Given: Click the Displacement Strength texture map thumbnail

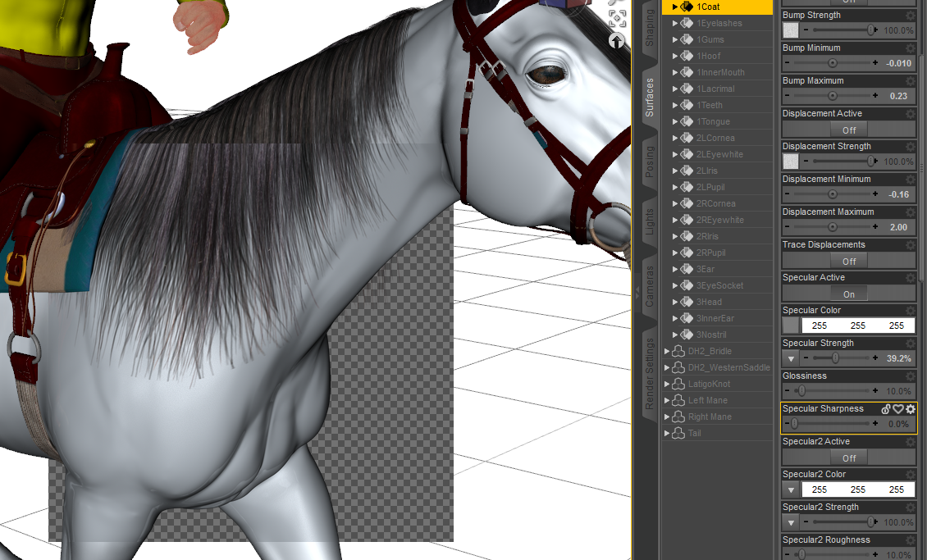Looking at the screenshot, I should 791,162.
